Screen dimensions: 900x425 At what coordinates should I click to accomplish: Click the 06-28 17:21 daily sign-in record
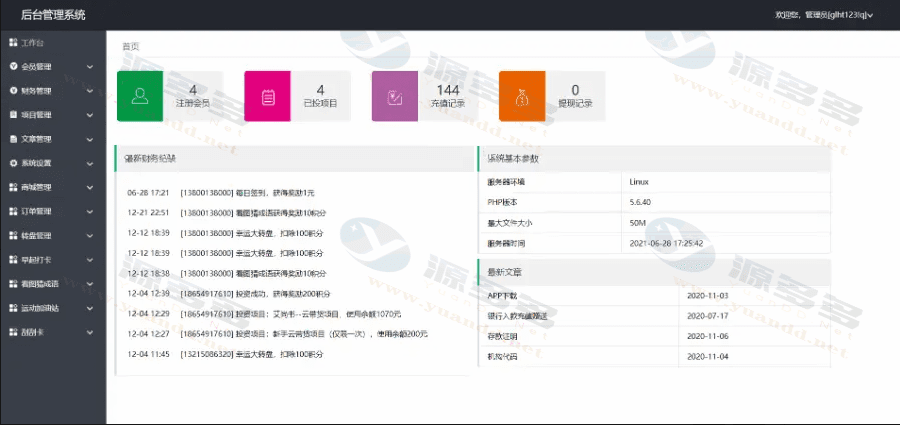pyautogui.click(x=221, y=193)
